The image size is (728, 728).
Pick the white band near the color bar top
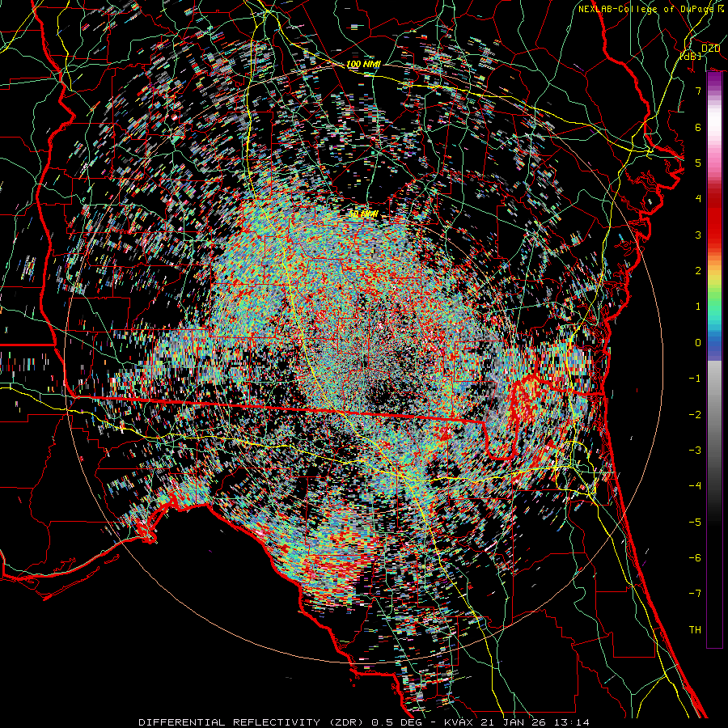click(714, 121)
